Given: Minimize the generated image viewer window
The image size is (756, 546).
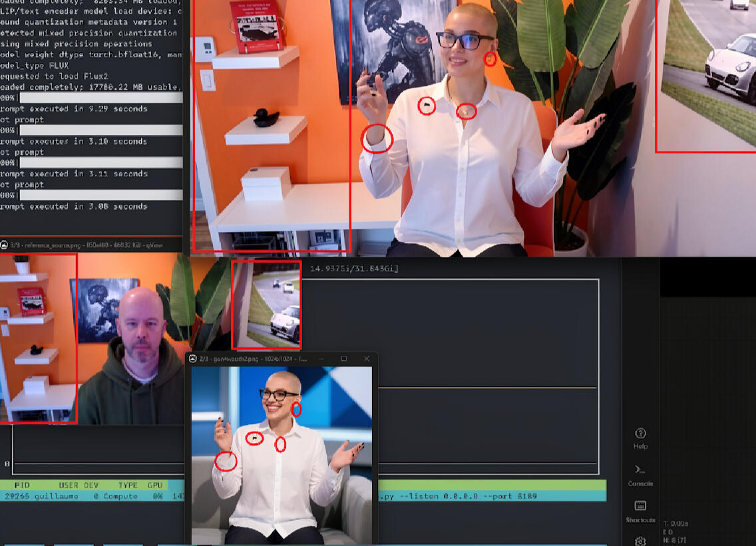Looking at the screenshot, I should [321, 359].
